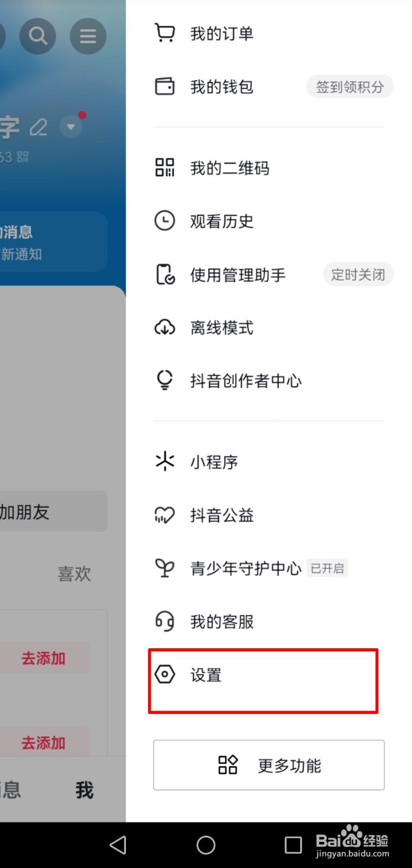Image resolution: width=412 pixels, height=868 pixels.
Task: Tap the search magnifier icon on profile
Action: coord(37,36)
